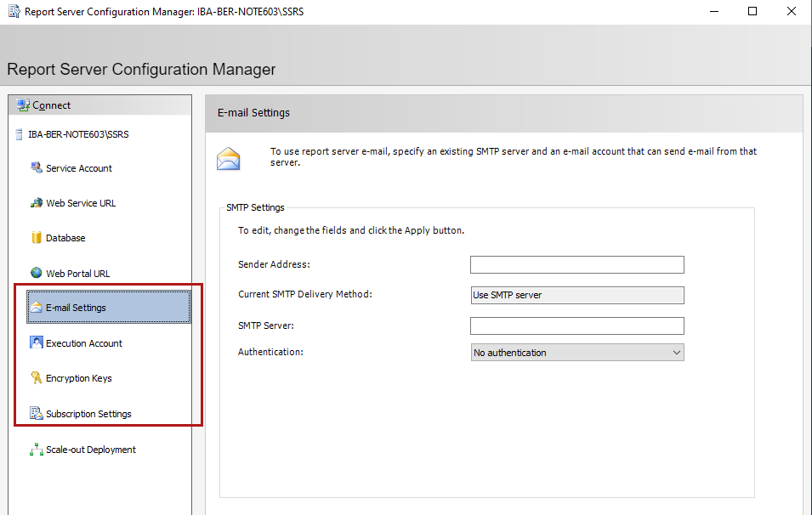Click the application icon in title bar
This screenshot has height=515, width=812.
13,12
